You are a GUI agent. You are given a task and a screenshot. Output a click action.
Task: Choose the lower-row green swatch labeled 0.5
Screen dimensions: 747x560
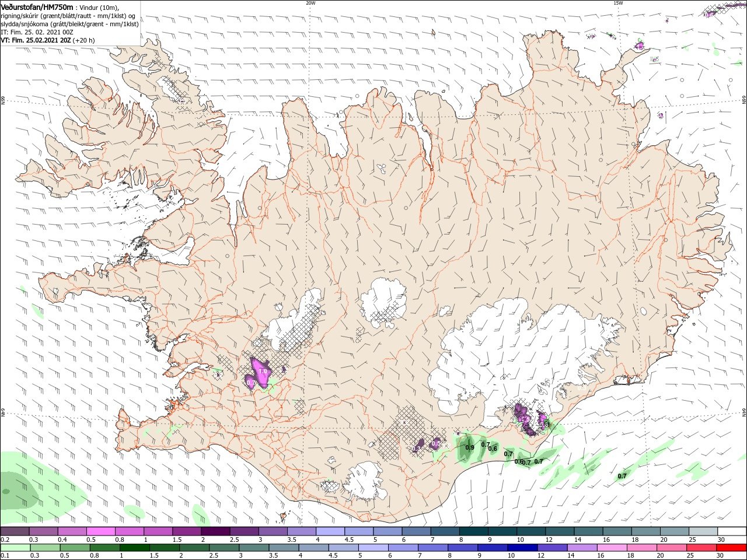[75, 548]
